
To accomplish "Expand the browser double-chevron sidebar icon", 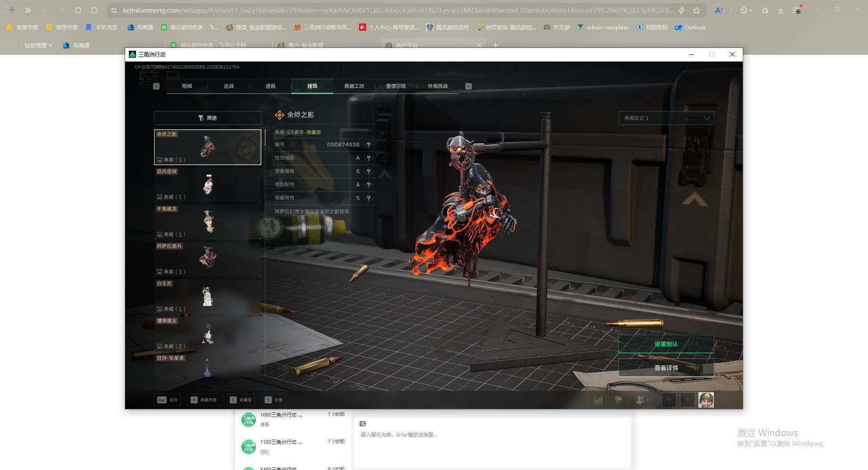I will (x=28, y=10).
